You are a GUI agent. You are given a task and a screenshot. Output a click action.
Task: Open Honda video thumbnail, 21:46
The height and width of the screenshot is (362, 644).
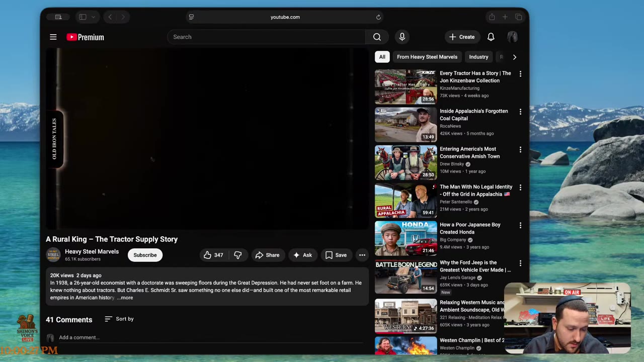tap(406, 238)
